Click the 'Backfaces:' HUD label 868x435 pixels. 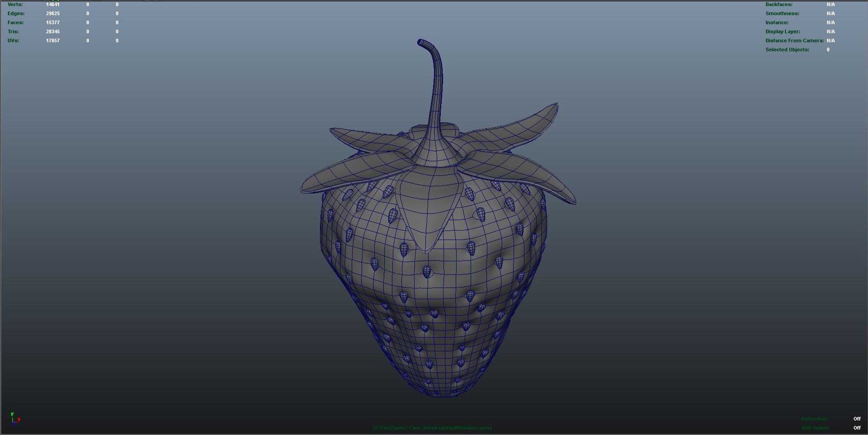pyautogui.click(x=779, y=5)
